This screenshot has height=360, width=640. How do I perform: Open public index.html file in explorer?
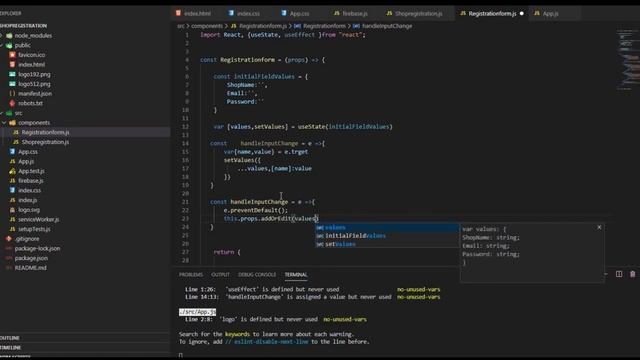tap(31, 64)
